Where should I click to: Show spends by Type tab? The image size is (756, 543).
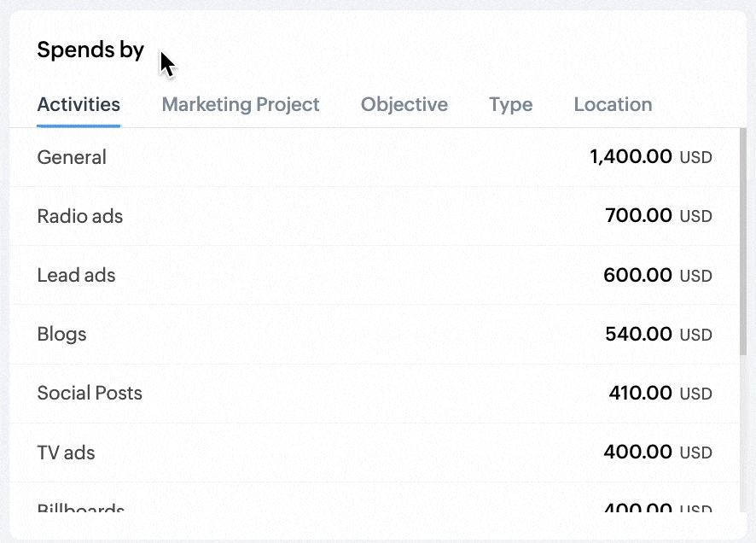point(510,105)
